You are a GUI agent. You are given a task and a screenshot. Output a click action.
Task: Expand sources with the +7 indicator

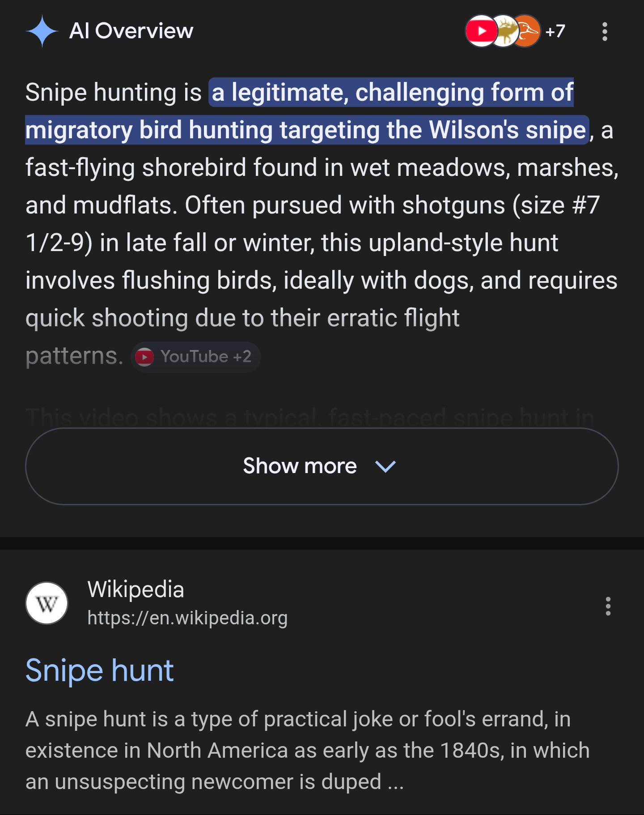[x=555, y=31]
